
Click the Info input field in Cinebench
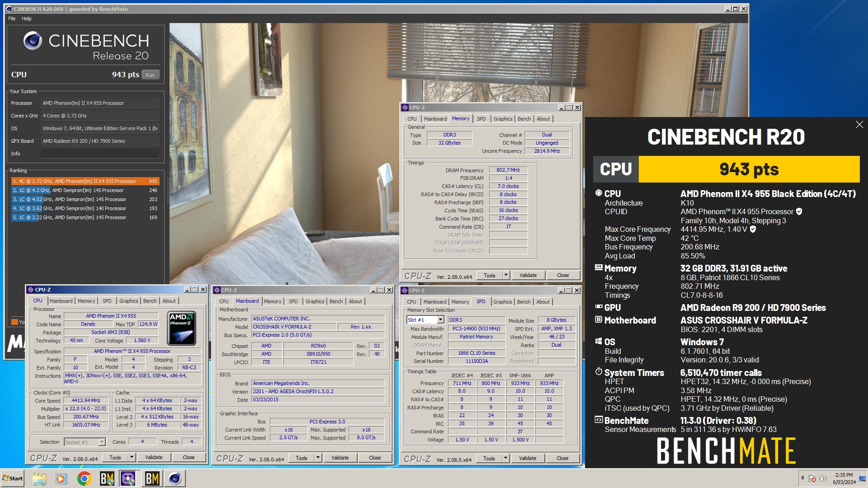(x=100, y=154)
